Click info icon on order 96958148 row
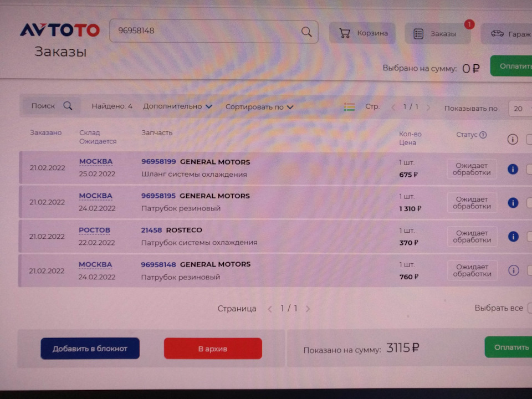 (513, 270)
